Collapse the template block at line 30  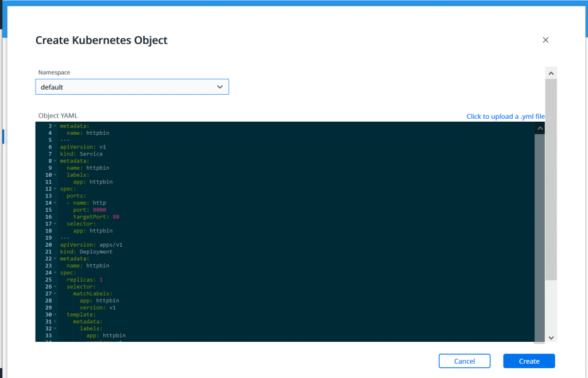pyautogui.click(x=55, y=315)
